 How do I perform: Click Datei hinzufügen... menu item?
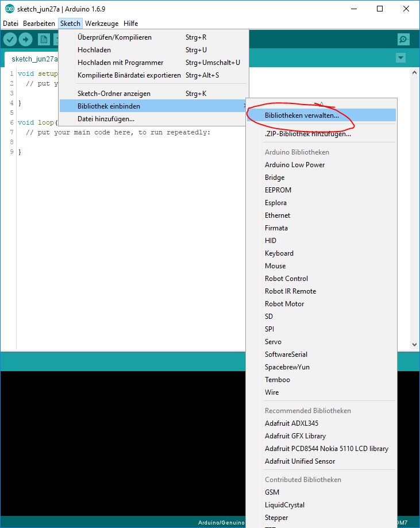[x=106, y=119]
